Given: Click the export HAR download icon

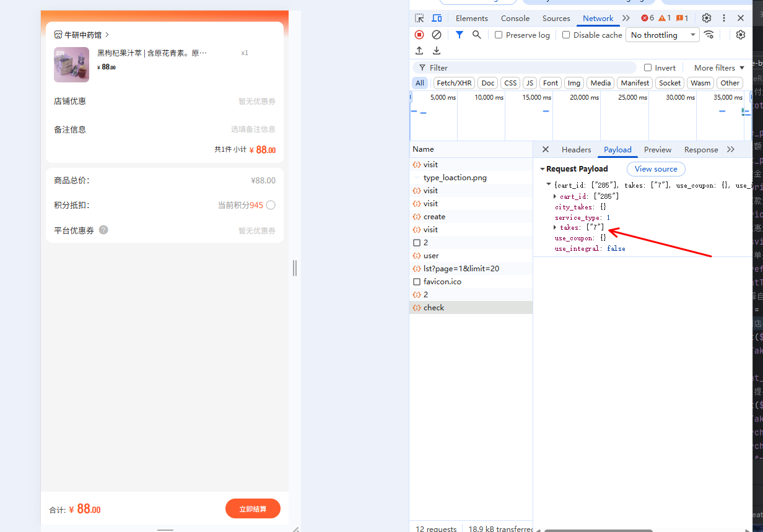Looking at the screenshot, I should (437, 51).
